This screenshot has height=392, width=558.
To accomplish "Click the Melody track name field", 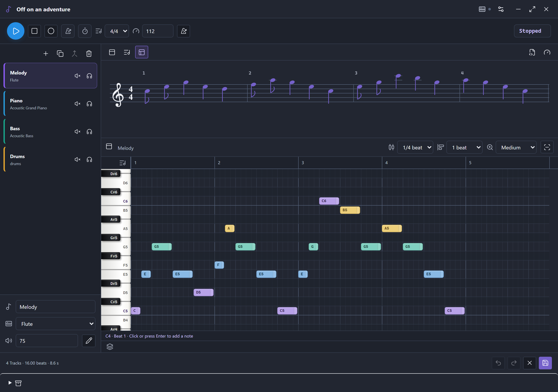I will pos(56,307).
